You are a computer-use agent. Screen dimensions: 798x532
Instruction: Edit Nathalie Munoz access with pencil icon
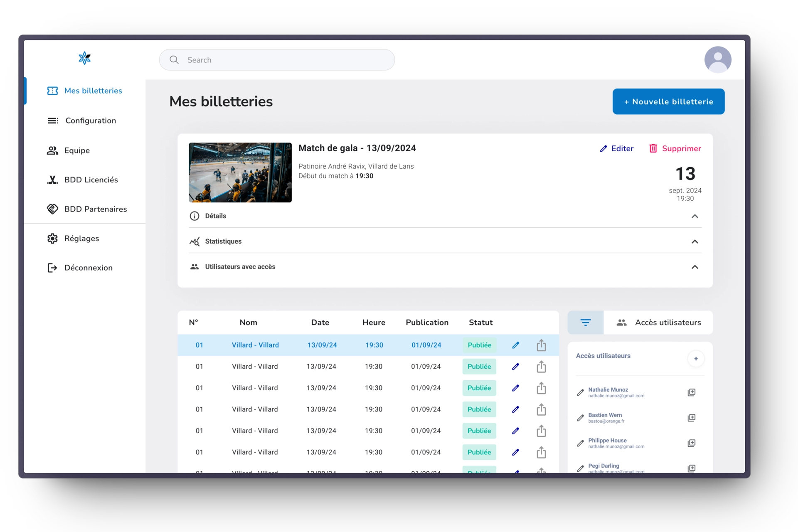tap(580, 392)
